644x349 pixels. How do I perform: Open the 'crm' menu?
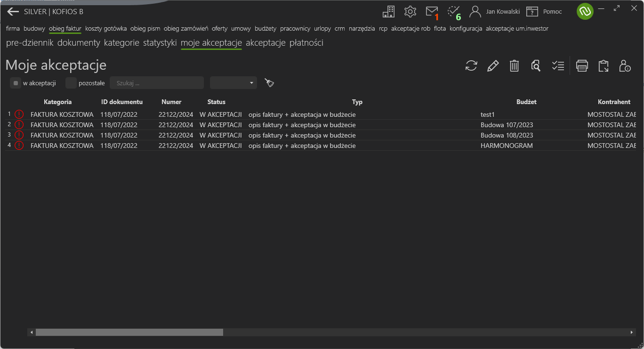[x=340, y=28]
